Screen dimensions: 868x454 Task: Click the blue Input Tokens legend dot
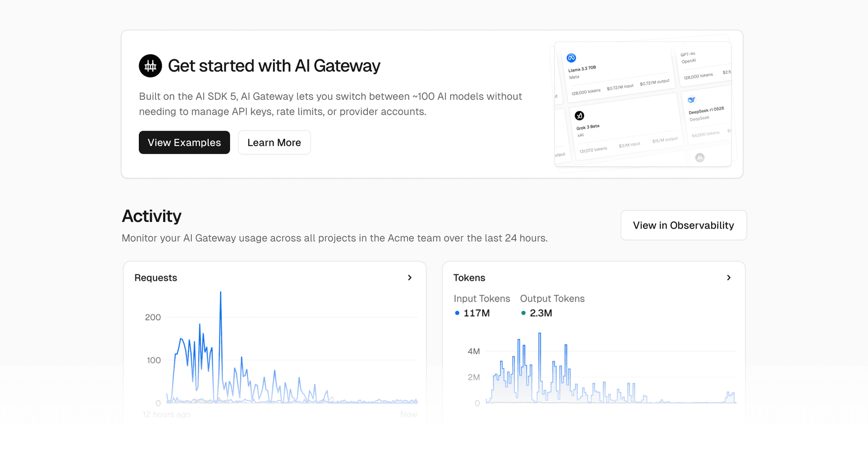pyautogui.click(x=457, y=313)
